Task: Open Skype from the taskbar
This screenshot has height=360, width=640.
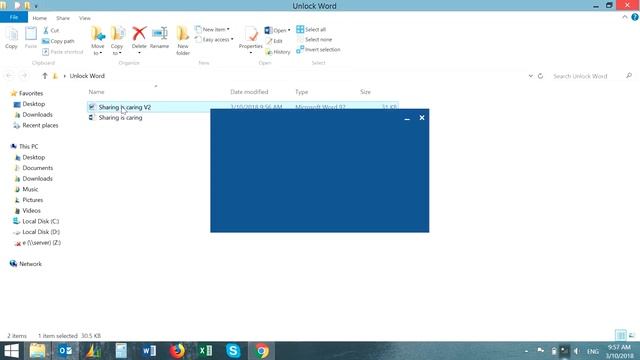Action: [233, 351]
